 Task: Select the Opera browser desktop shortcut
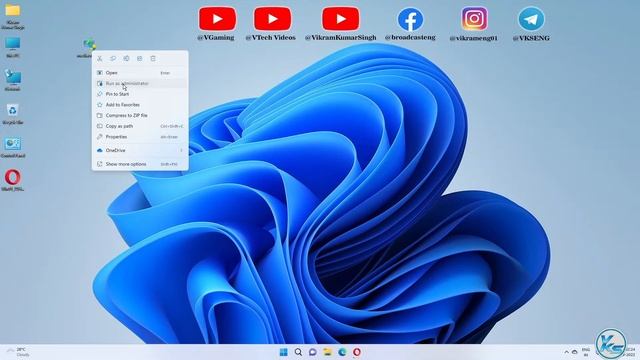click(x=13, y=180)
